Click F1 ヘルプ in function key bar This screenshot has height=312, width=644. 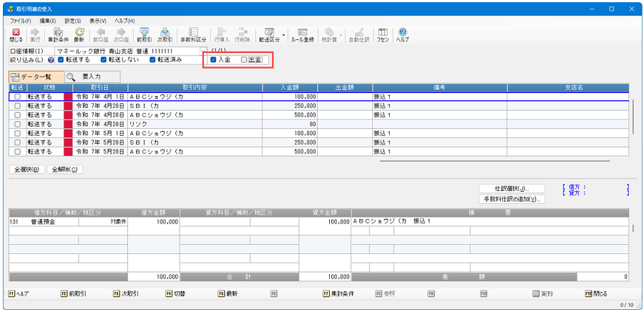pos(18,294)
